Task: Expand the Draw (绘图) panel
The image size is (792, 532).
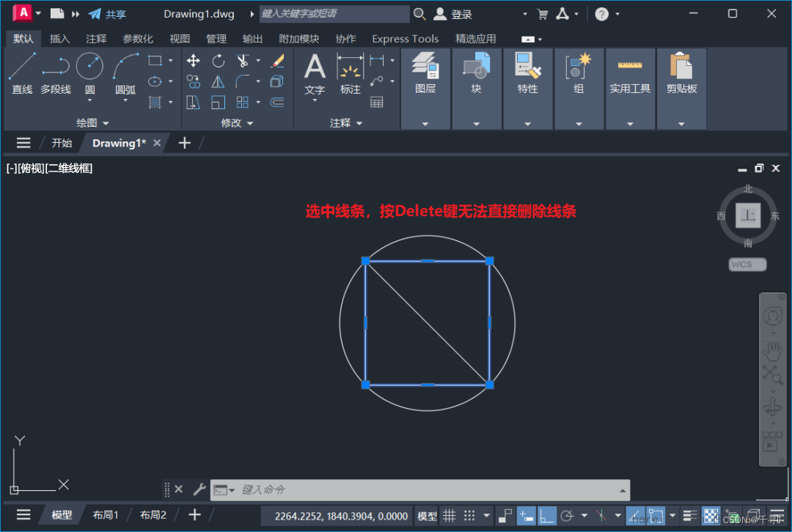Action: click(92, 122)
